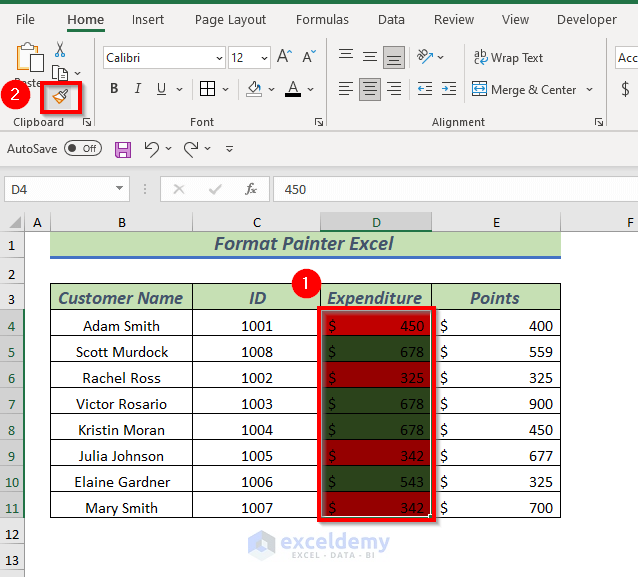Expand the Name Box dropdown arrow
The width and height of the screenshot is (638, 577).
coord(120,189)
